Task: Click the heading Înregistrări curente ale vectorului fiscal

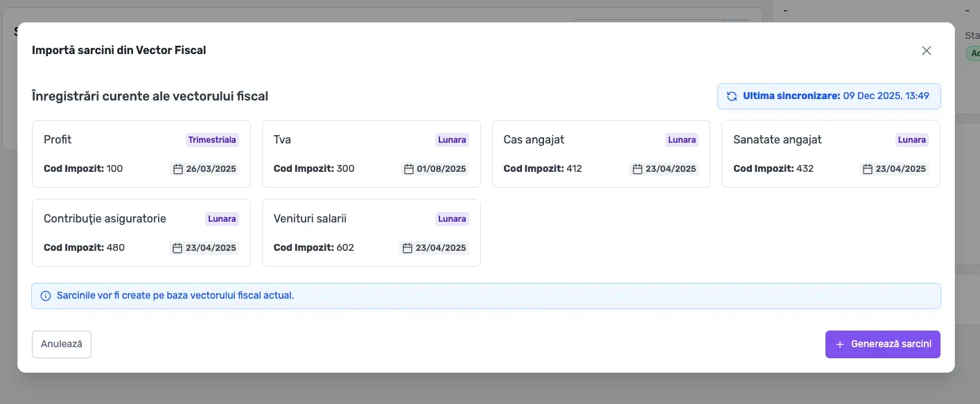Action: point(150,96)
